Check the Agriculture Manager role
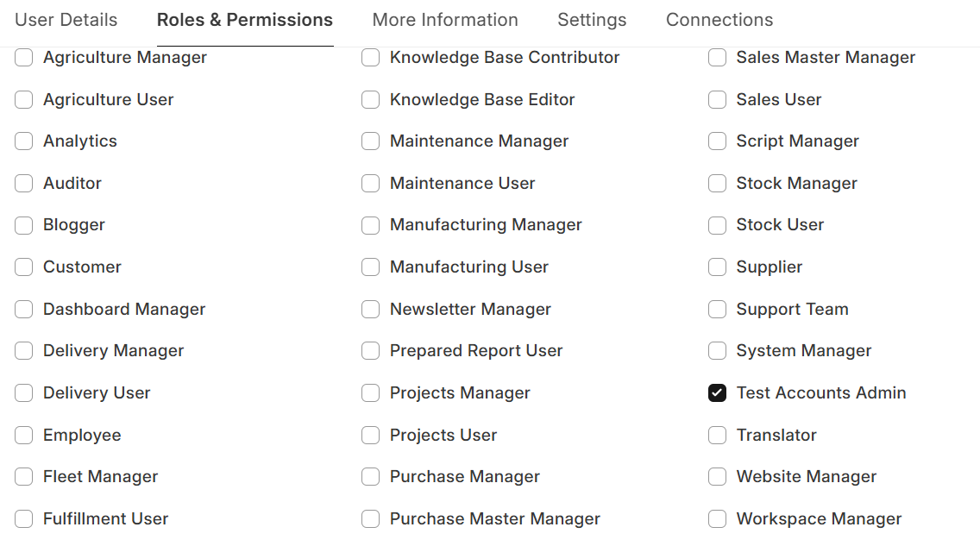980x546 pixels. (24, 58)
